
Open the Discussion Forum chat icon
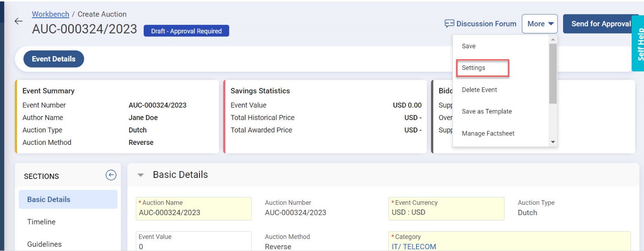pyautogui.click(x=449, y=24)
